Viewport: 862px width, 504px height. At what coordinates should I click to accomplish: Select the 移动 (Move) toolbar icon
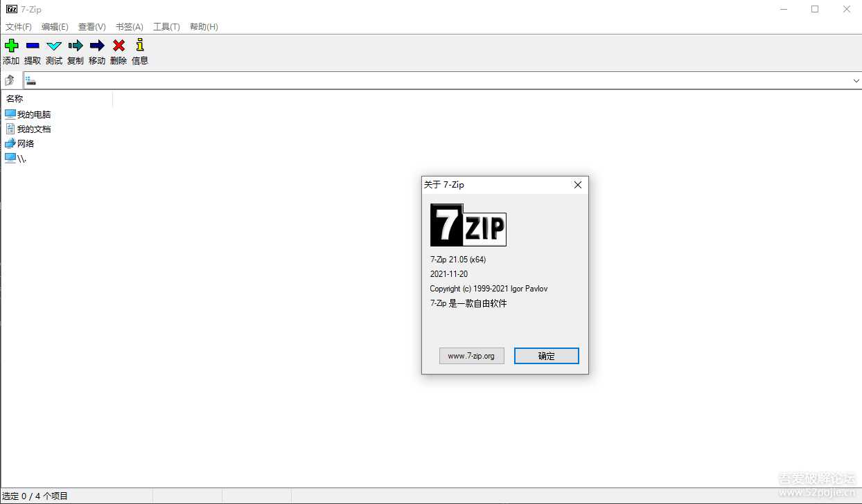(x=96, y=50)
